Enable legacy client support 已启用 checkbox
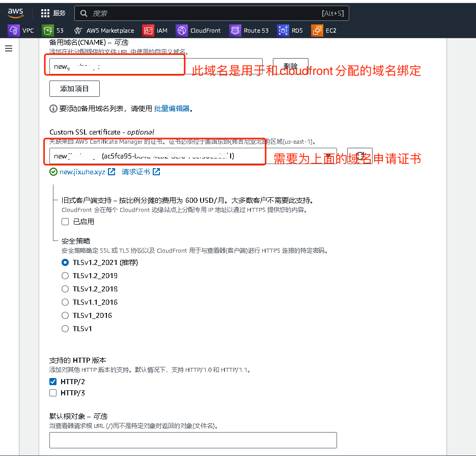This screenshot has width=476, height=456. click(x=65, y=222)
